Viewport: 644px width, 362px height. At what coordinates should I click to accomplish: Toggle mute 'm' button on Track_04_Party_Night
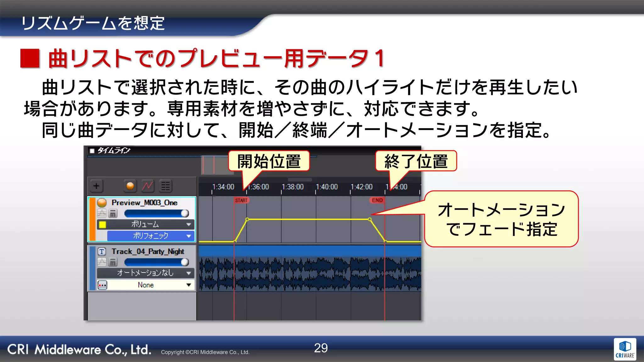tap(113, 262)
